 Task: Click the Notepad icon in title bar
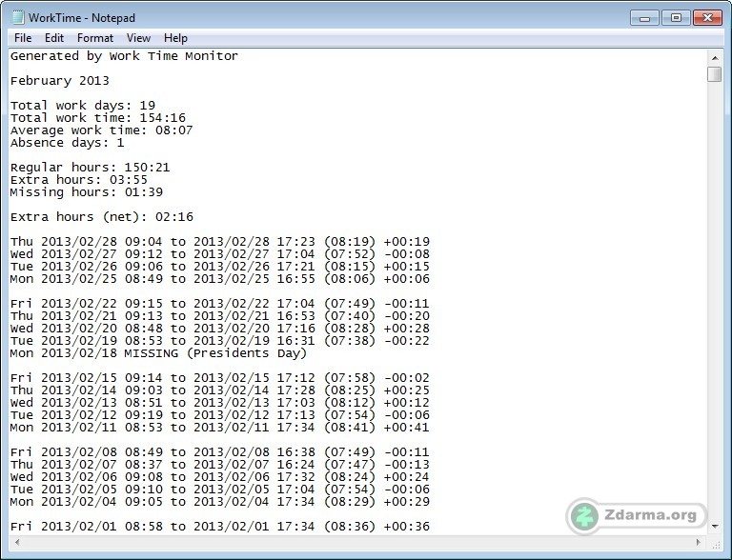(x=18, y=18)
